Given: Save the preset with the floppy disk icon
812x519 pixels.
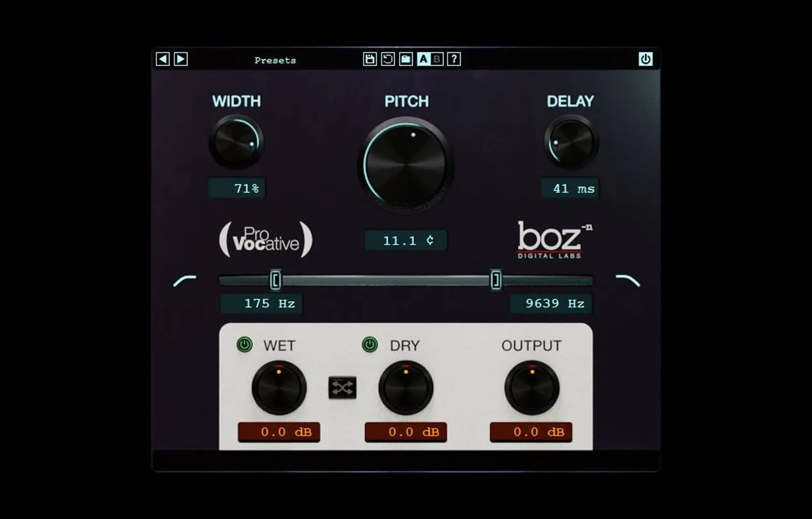Looking at the screenshot, I should tap(370, 59).
